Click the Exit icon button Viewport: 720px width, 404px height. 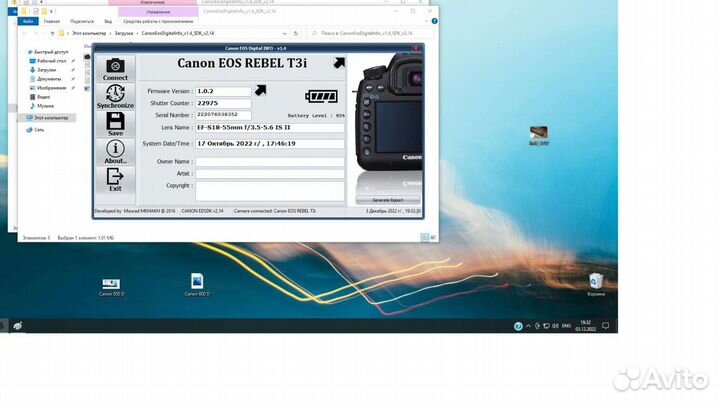click(x=115, y=179)
